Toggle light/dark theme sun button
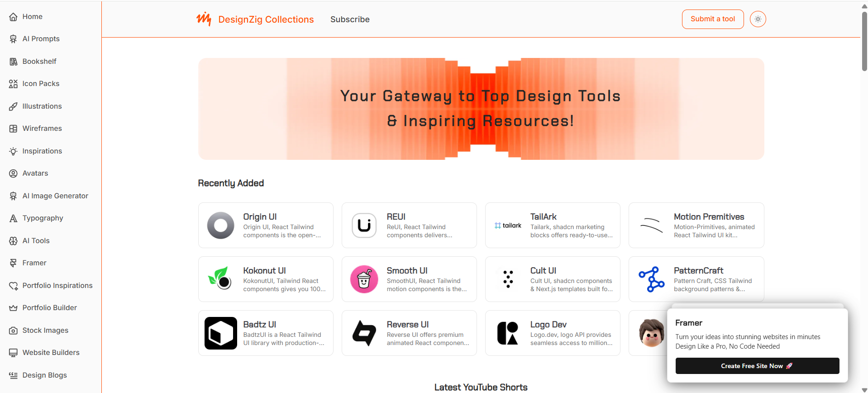Screen dimensions: 868x393 [758, 19]
